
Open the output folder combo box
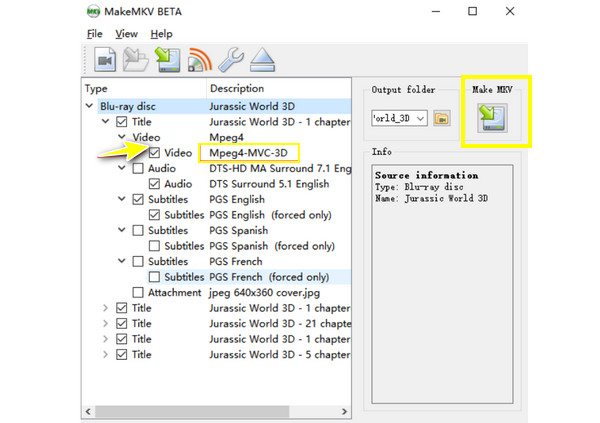(399, 118)
